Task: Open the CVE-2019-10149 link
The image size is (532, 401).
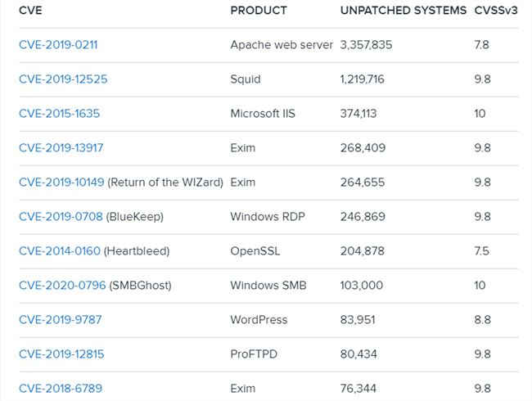Action: click(61, 182)
